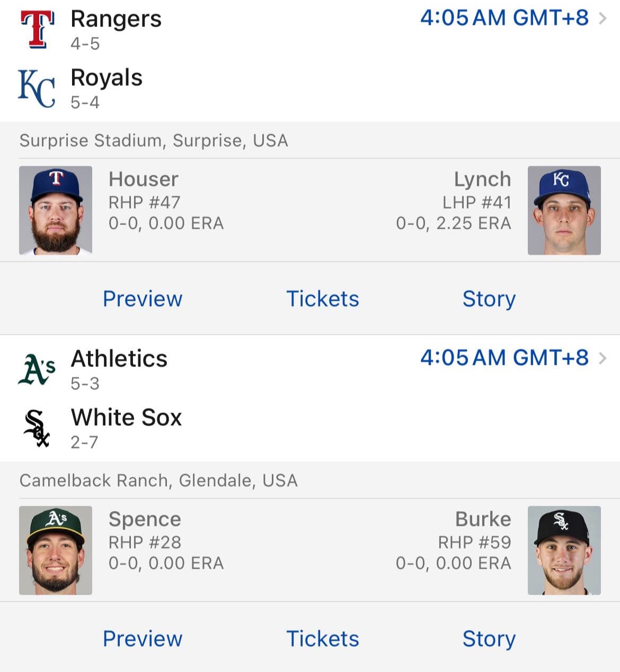The image size is (620, 672).
Task: Open Athletics–White Sox 4:05 AM game time
Action: (504, 358)
